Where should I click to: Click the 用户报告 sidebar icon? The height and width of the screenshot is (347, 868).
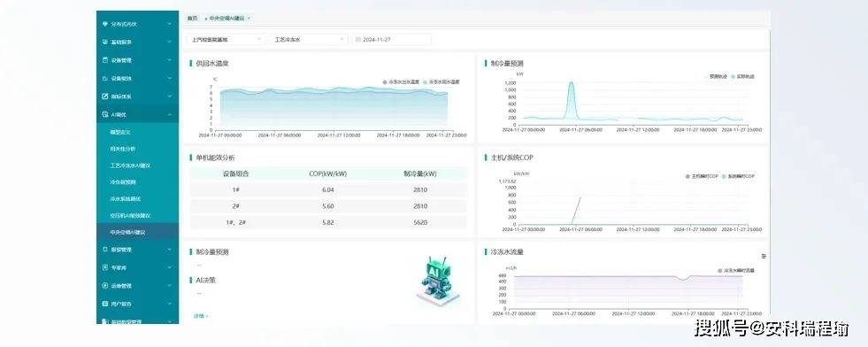[x=105, y=304]
